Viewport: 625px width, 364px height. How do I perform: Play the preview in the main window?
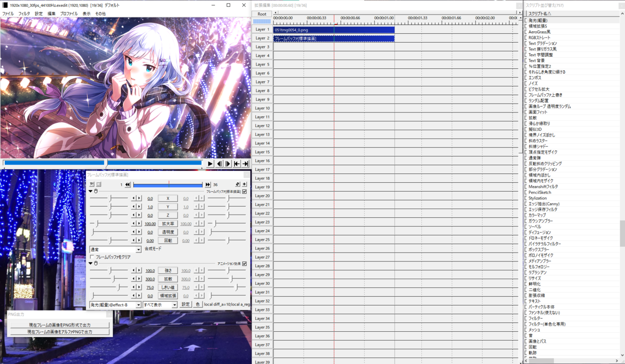pos(210,164)
